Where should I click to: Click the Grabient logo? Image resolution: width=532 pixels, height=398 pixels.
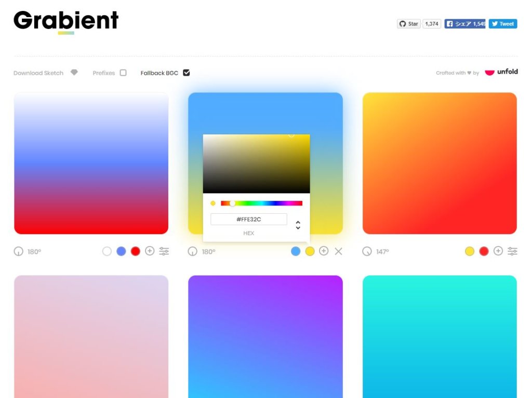tap(66, 21)
